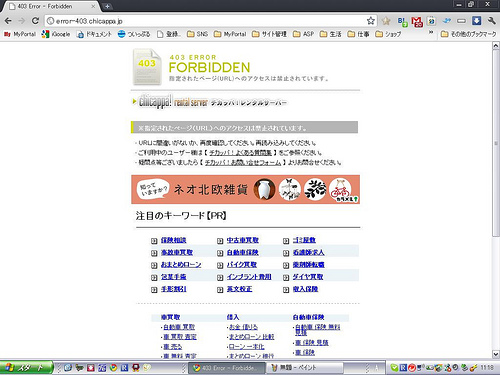This screenshot has height=375, width=500.
Task: Reload the page with the refresh icon
Action: [35, 21]
